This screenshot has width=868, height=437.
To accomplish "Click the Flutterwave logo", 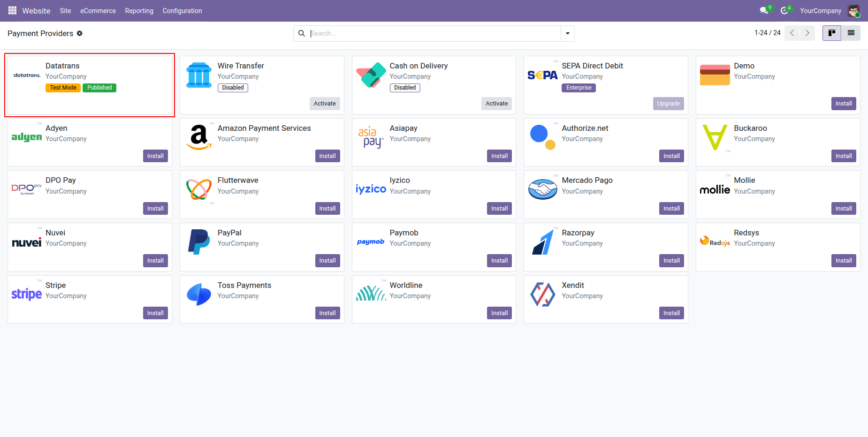I will (199, 189).
